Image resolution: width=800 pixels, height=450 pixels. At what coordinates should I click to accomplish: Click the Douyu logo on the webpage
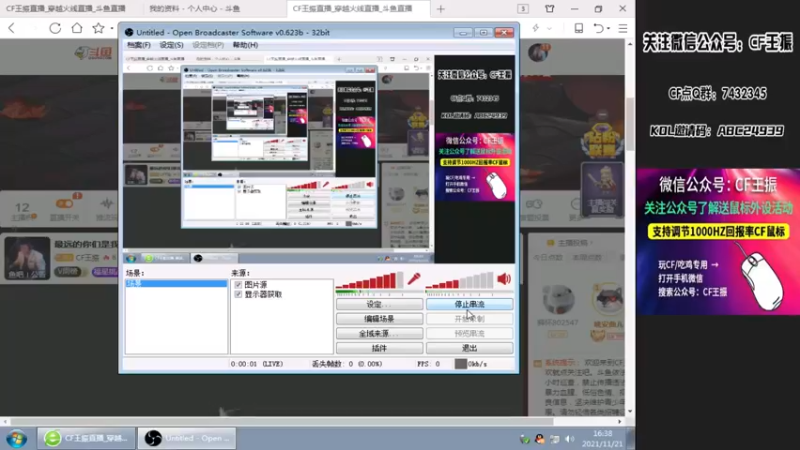(93, 53)
